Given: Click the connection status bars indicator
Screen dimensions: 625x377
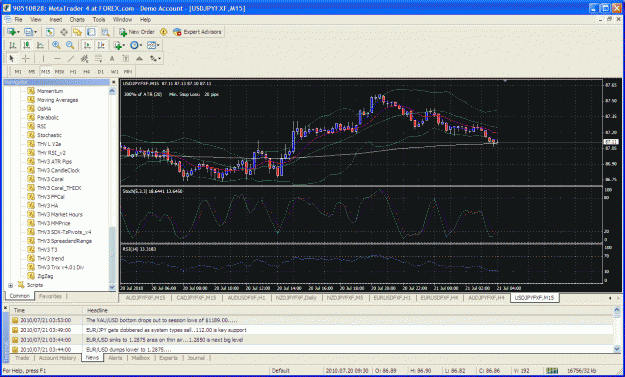Looking at the screenshot, I should pyautogui.click(x=552, y=371).
